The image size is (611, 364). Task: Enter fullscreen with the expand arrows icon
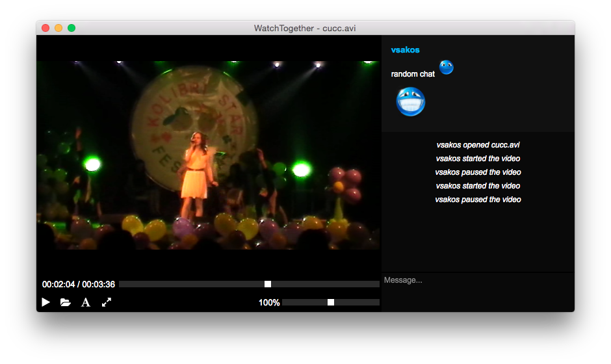pos(107,302)
